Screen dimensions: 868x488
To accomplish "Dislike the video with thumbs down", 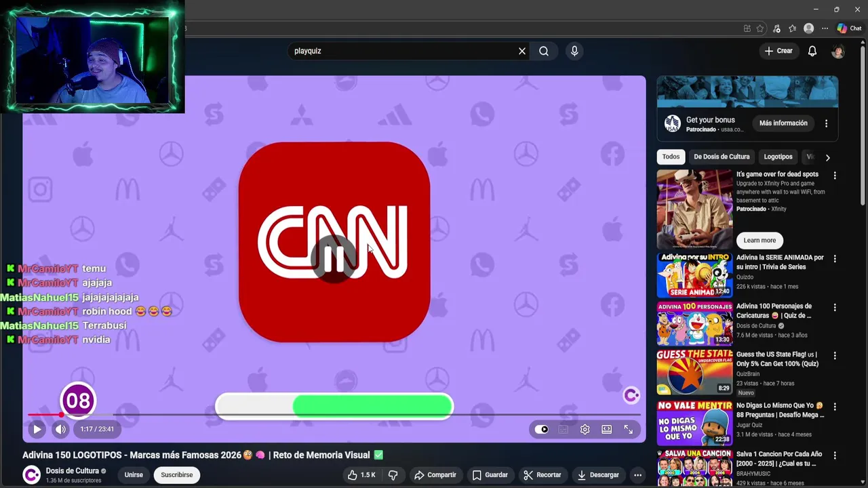I will [393, 475].
